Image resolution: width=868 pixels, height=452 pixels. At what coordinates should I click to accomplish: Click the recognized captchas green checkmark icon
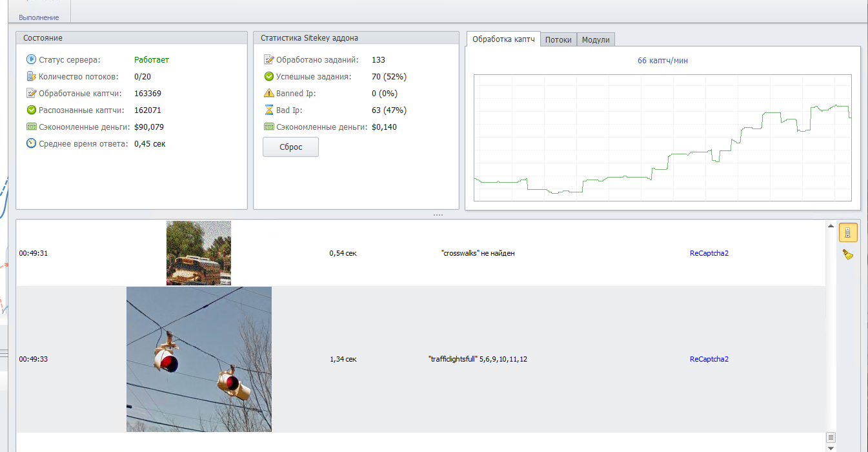tap(31, 110)
